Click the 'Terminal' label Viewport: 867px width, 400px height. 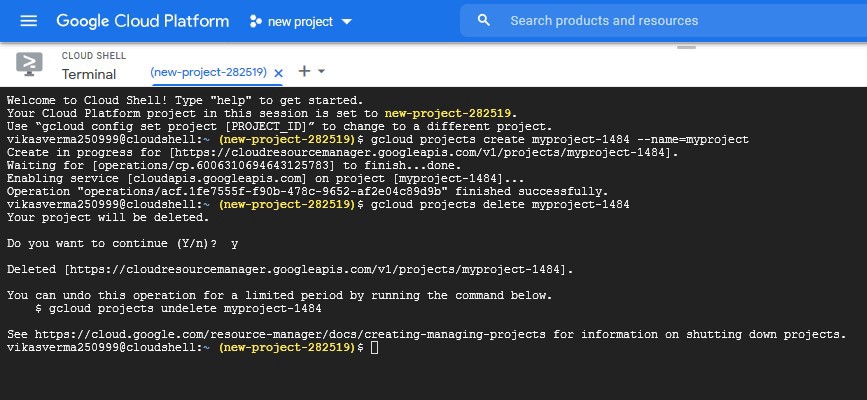point(89,74)
